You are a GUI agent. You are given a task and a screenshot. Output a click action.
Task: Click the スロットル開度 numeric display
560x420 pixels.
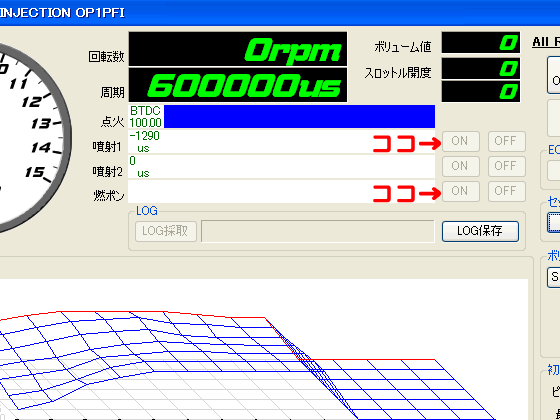coord(481,69)
